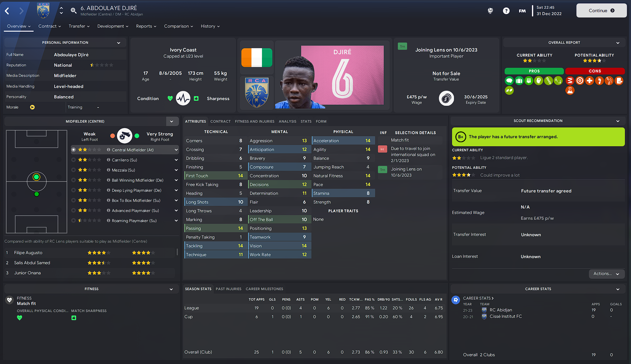Open the help question mark icon

(x=506, y=11)
